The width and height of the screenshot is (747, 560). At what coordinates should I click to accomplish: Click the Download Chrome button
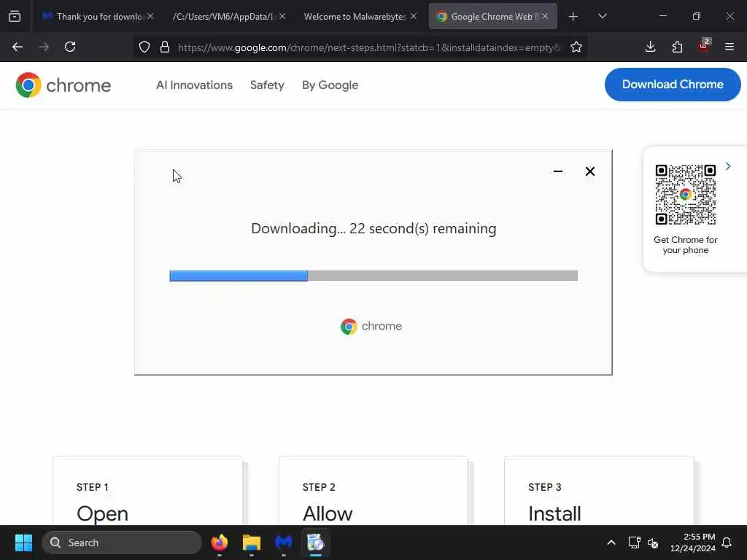(673, 85)
